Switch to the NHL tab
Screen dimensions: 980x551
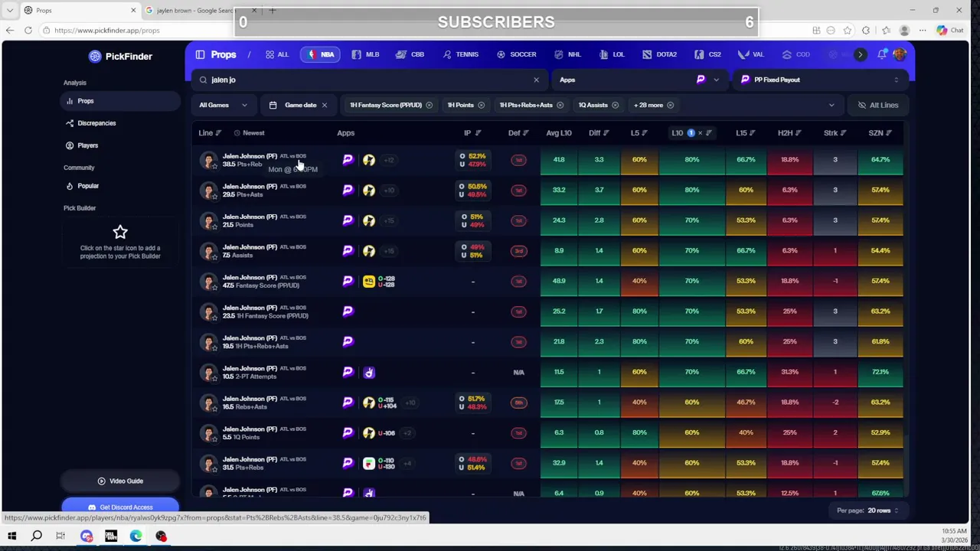tap(567, 54)
